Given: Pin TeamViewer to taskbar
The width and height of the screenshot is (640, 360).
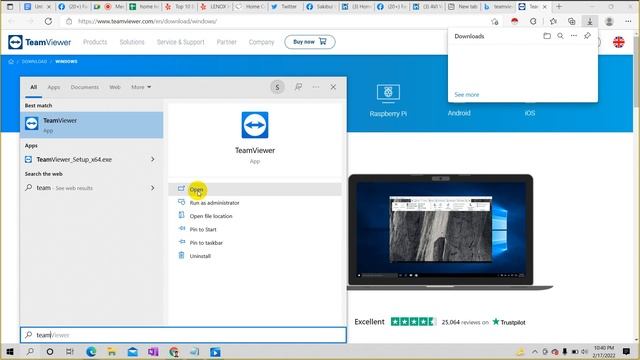Looking at the screenshot, I should coord(206,243).
